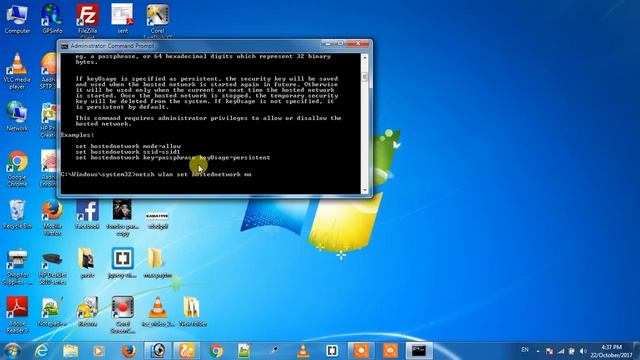Open the Recycle Bin desktop icon

point(17,214)
